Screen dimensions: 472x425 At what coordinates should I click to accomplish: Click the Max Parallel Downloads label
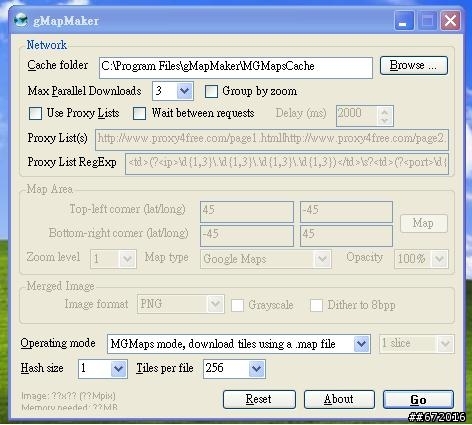click(84, 91)
